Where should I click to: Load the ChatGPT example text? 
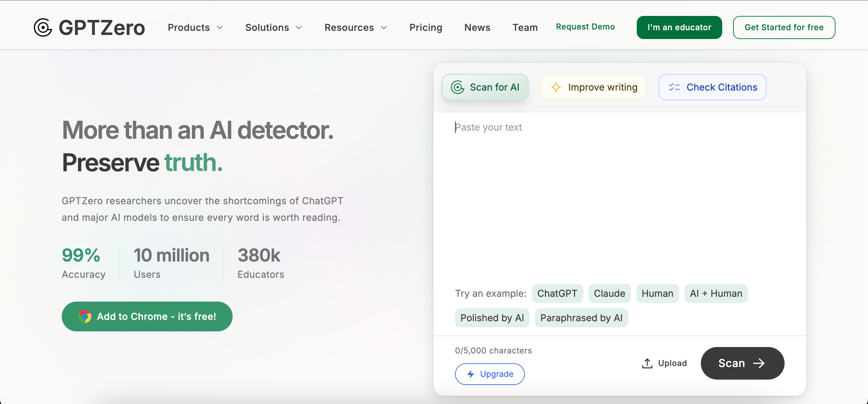pyautogui.click(x=557, y=293)
